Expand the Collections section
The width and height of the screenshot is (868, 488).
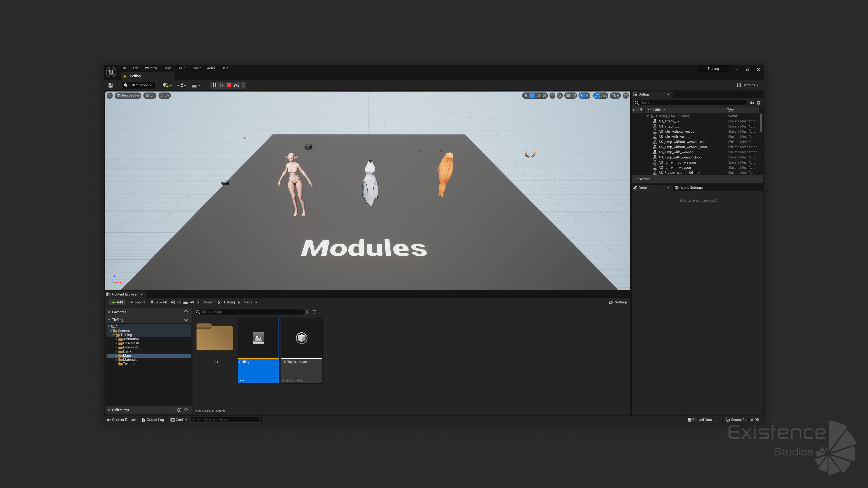point(109,410)
